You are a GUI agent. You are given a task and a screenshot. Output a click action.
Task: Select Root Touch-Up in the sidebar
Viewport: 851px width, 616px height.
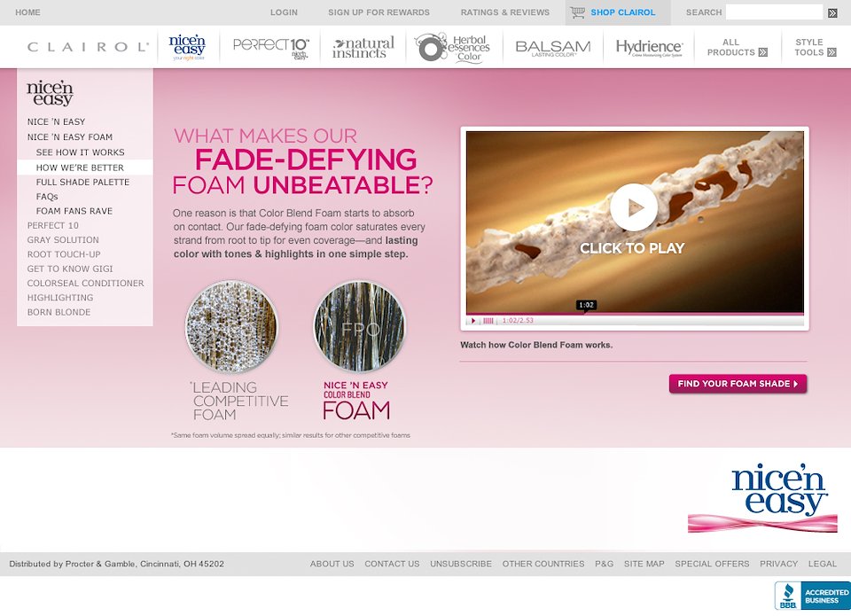click(x=64, y=254)
